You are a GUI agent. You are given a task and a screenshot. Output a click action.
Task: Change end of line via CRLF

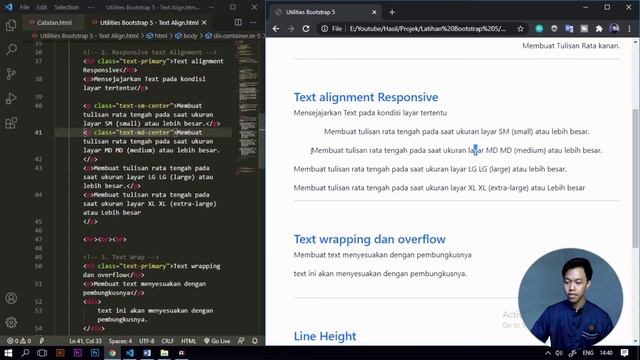(x=168, y=341)
